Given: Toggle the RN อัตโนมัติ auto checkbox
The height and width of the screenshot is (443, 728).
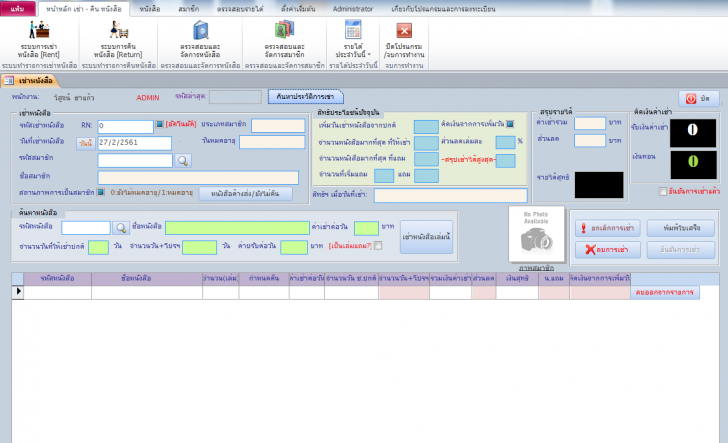Looking at the screenshot, I should coord(159,124).
